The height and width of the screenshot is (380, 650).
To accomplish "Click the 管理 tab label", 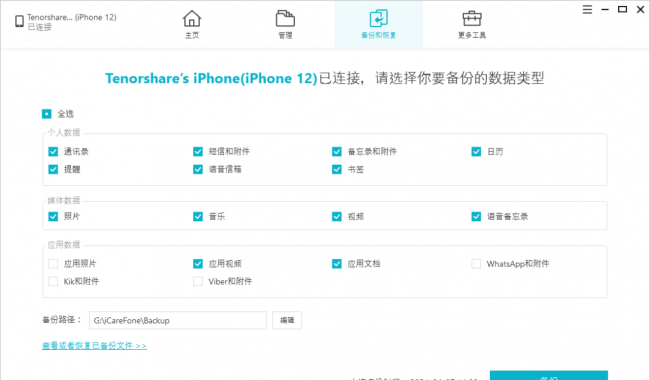I will (x=285, y=36).
